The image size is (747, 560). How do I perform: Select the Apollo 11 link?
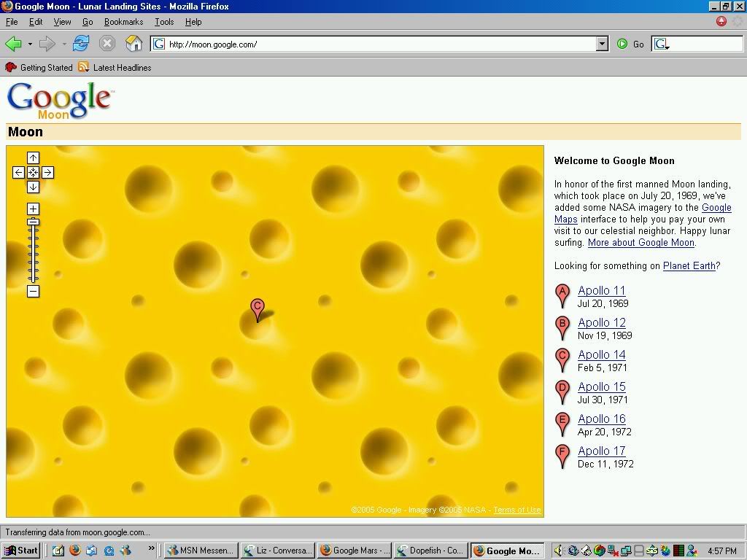pyautogui.click(x=601, y=290)
